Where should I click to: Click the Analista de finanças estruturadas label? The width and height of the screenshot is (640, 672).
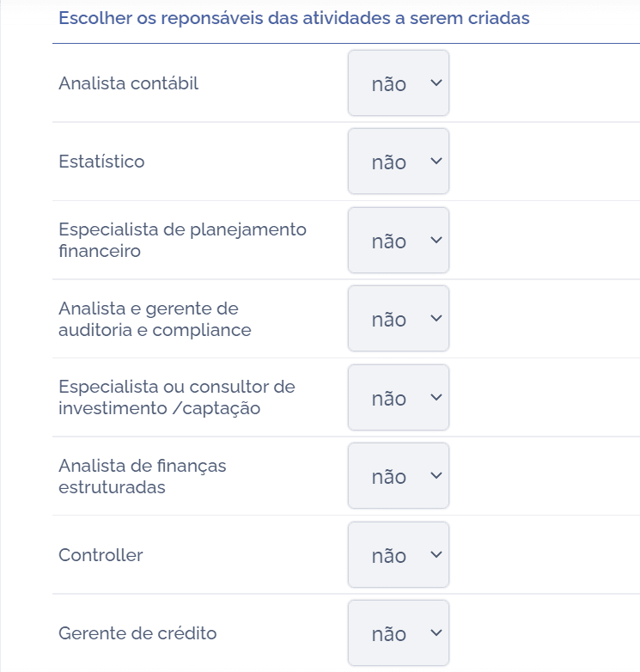coord(142,476)
